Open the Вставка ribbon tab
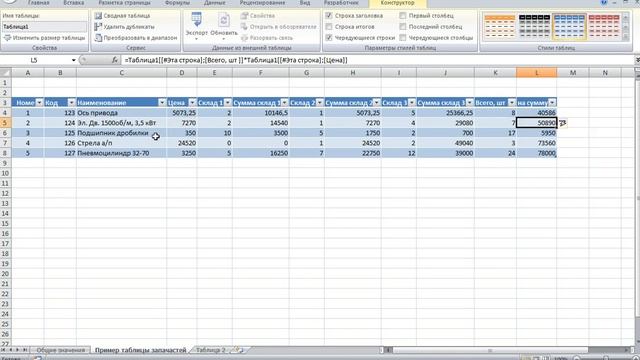The width and height of the screenshot is (640, 360). pos(73,3)
